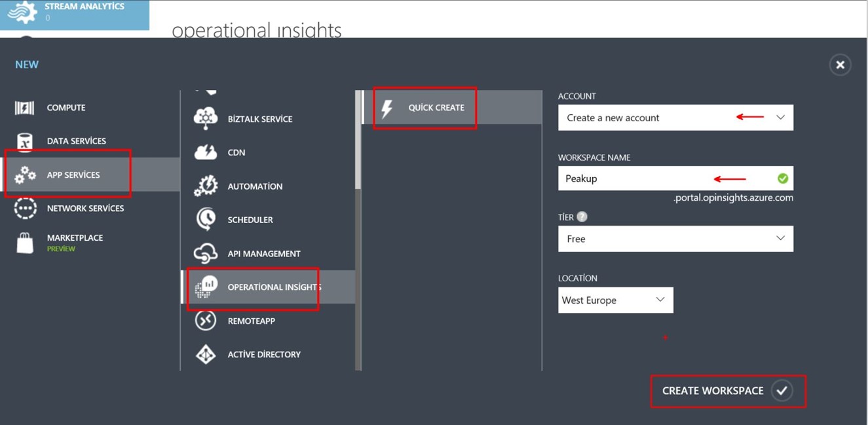868x425 pixels.
Task: Select BizTalk Service from the list
Action: [268, 119]
